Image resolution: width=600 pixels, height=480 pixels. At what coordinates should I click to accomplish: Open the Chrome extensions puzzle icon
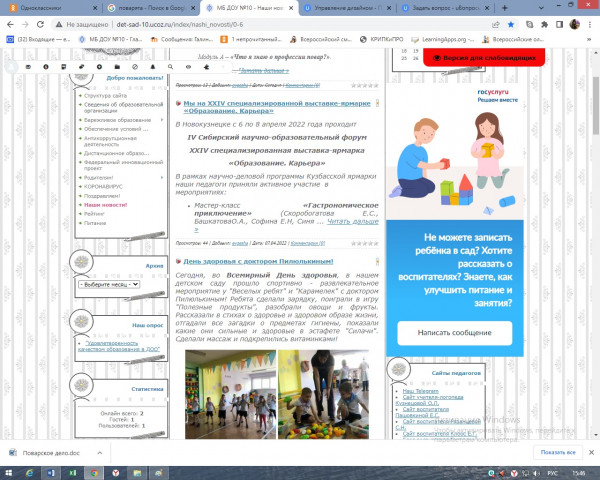544,24
